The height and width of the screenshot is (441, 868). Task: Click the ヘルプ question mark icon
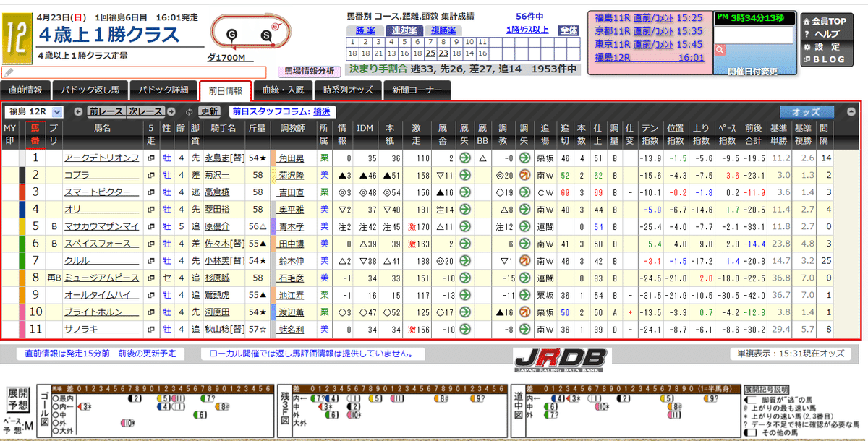(x=807, y=34)
